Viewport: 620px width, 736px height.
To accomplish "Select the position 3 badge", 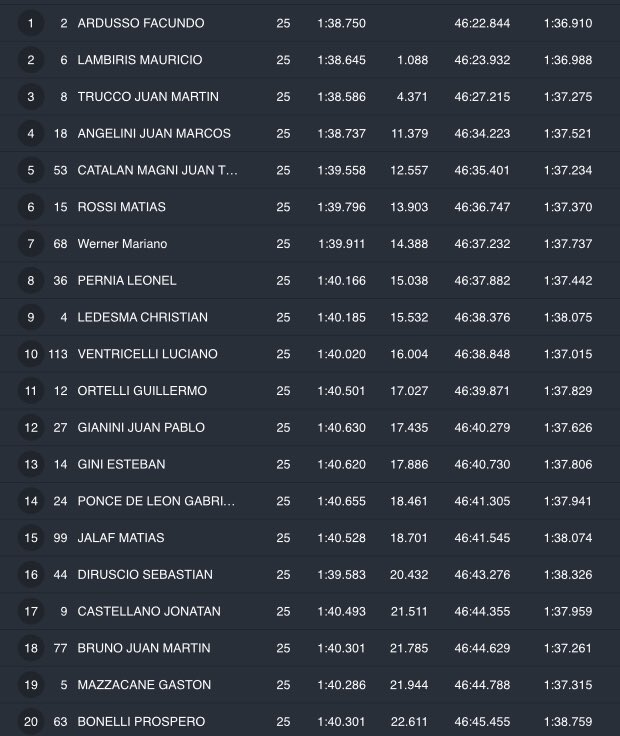I will pos(31,97).
